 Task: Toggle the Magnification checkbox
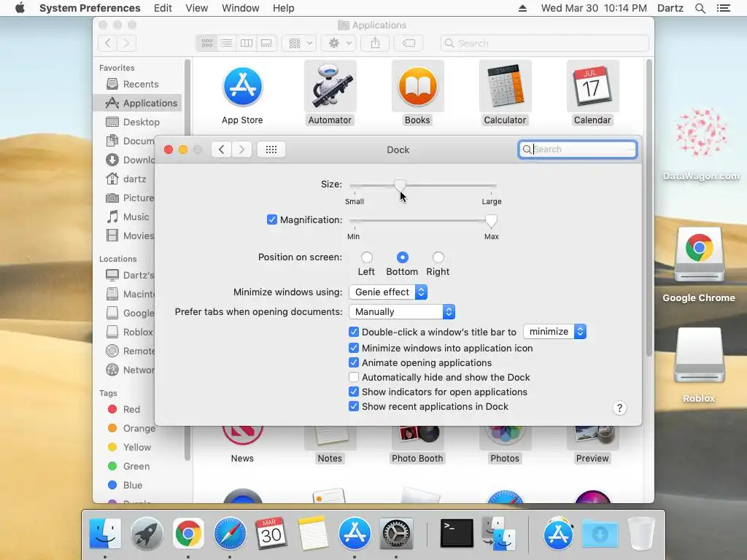tap(272, 219)
